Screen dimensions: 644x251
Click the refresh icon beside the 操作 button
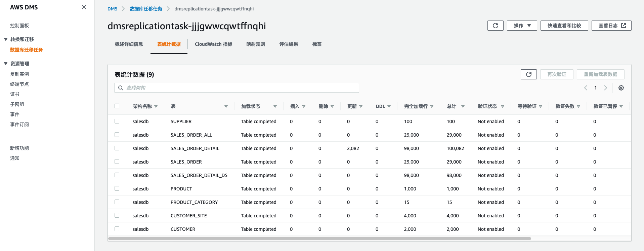tap(495, 26)
